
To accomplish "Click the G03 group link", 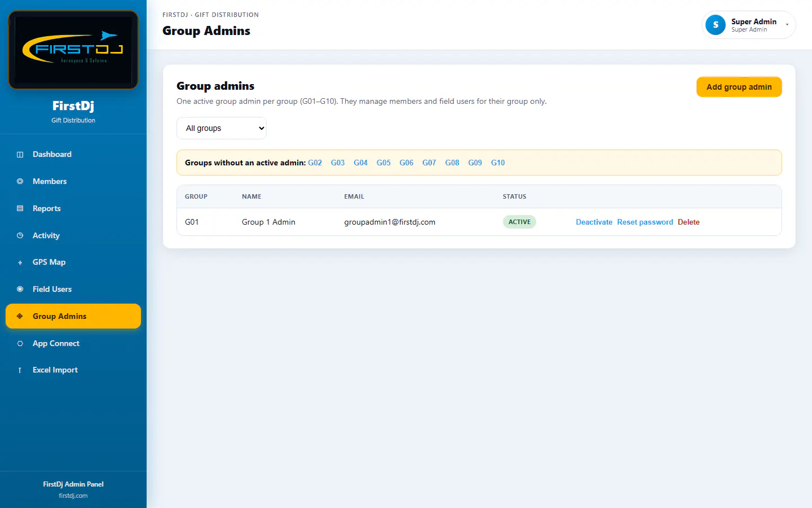I will click(x=338, y=163).
